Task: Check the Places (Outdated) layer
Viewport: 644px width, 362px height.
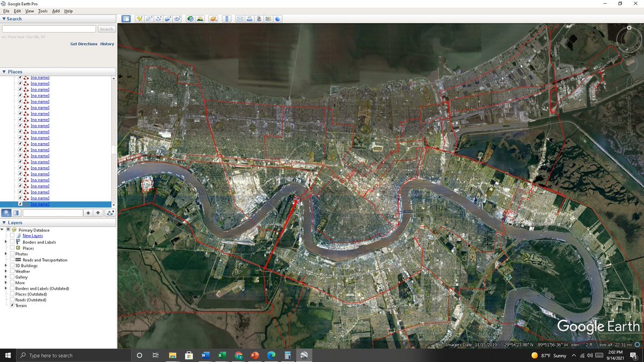Action: click(x=12, y=294)
